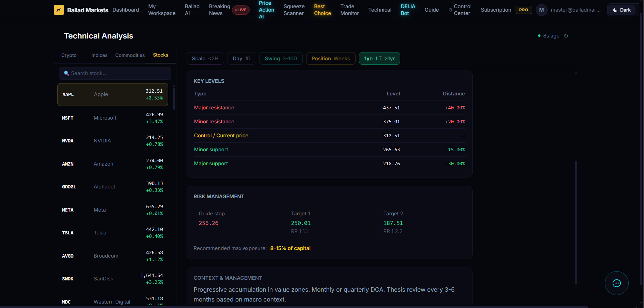Open the Dashboard menu item
Image resolution: width=644 pixels, height=308 pixels.
pos(126,10)
